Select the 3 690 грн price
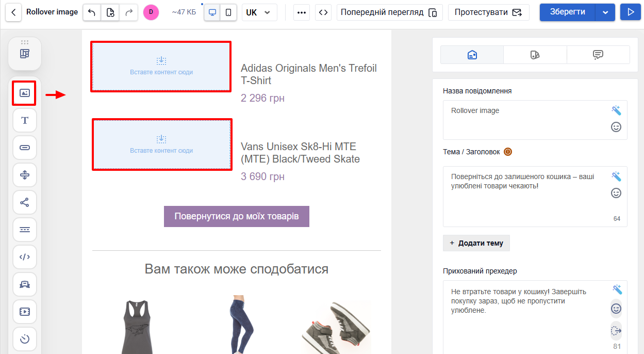This screenshot has width=644, height=354. (x=262, y=176)
